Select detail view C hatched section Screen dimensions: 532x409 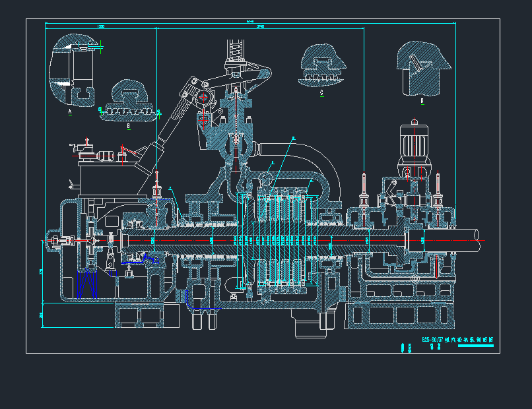click(x=322, y=66)
